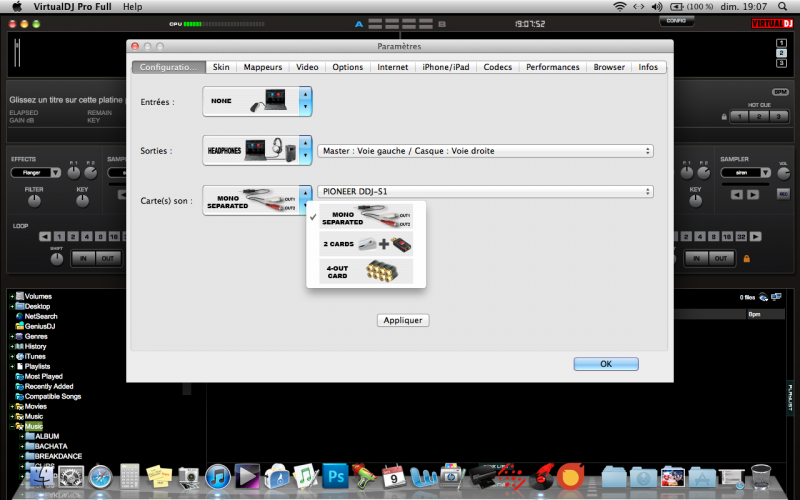Open Photoshop from the Dock
The image size is (800, 500).
point(335,477)
